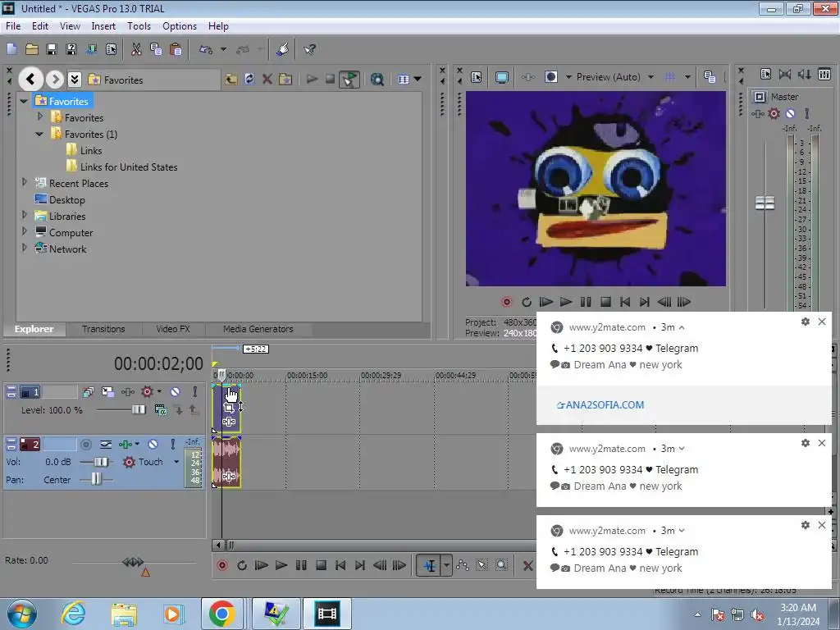Switch to Media Generators tab
The image size is (840, 630).
[258, 329]
